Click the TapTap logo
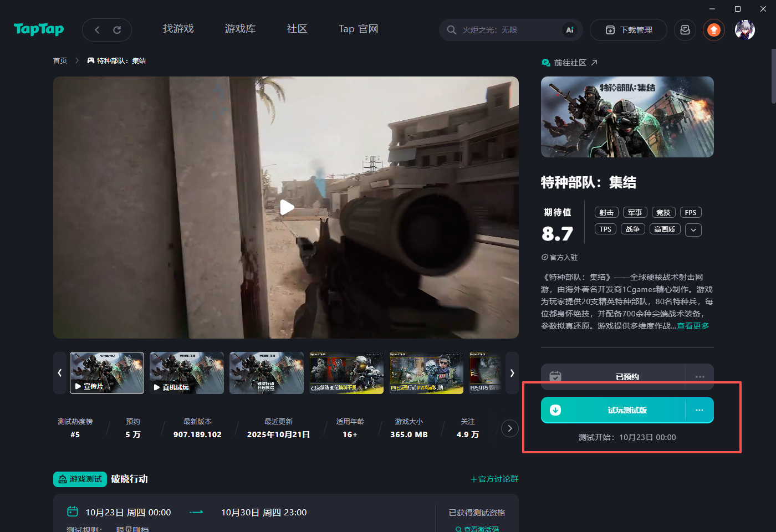 [39, 29]
